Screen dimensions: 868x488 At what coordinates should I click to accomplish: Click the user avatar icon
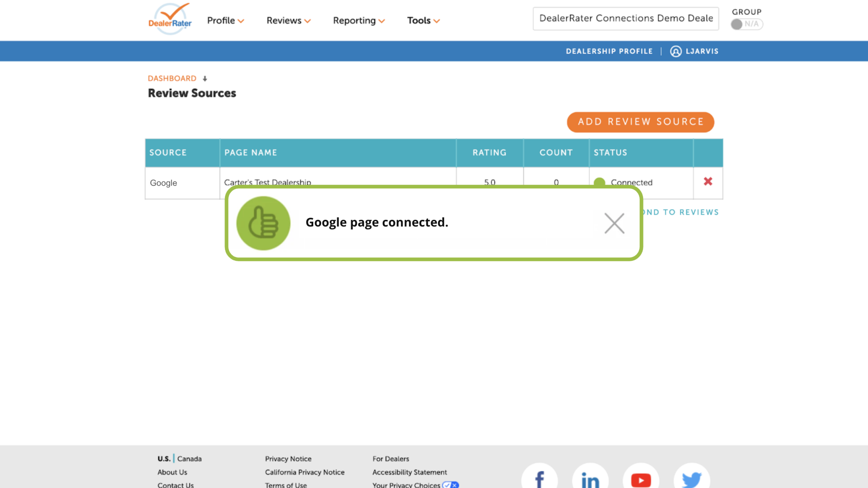point(675,51)
